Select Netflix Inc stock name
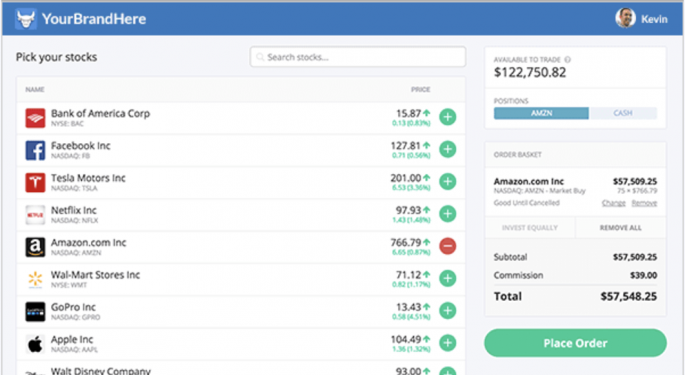The width and height of the screenshot is (685, 375). click(74, 211)
